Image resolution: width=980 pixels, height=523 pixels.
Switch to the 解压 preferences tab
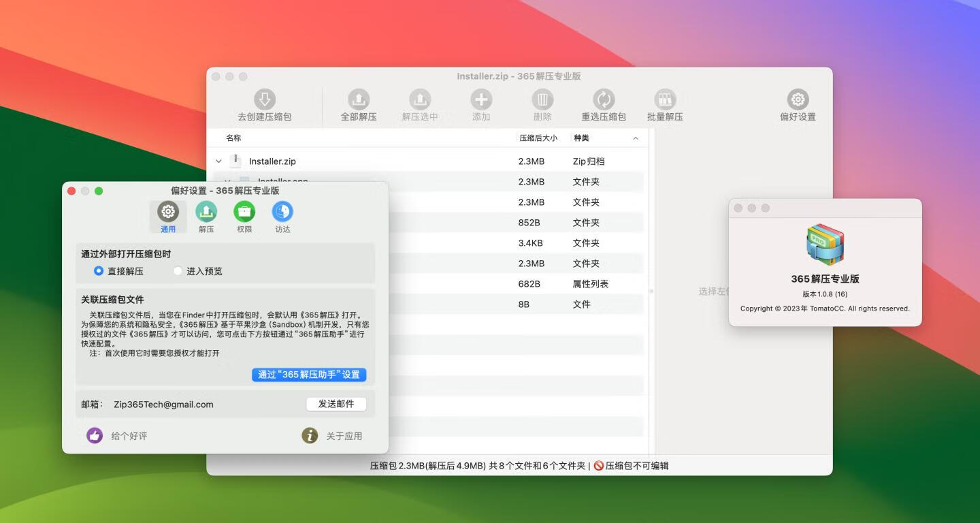[206, 217]
